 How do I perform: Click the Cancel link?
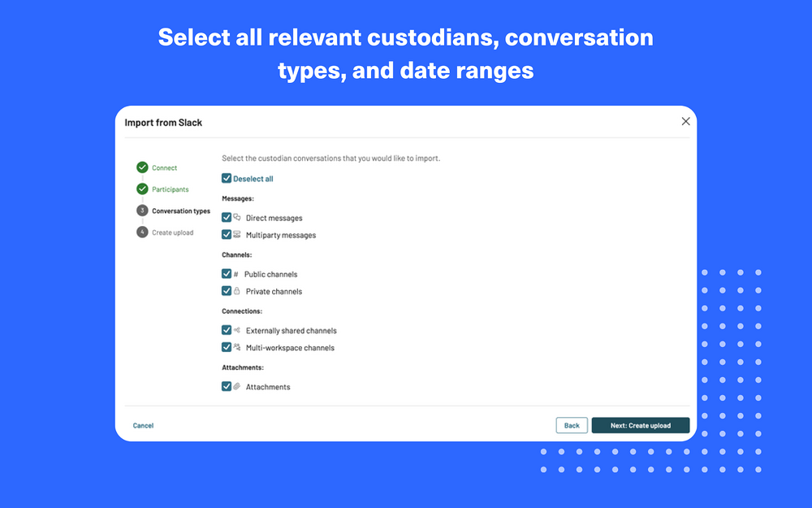(x=143, y=426)
